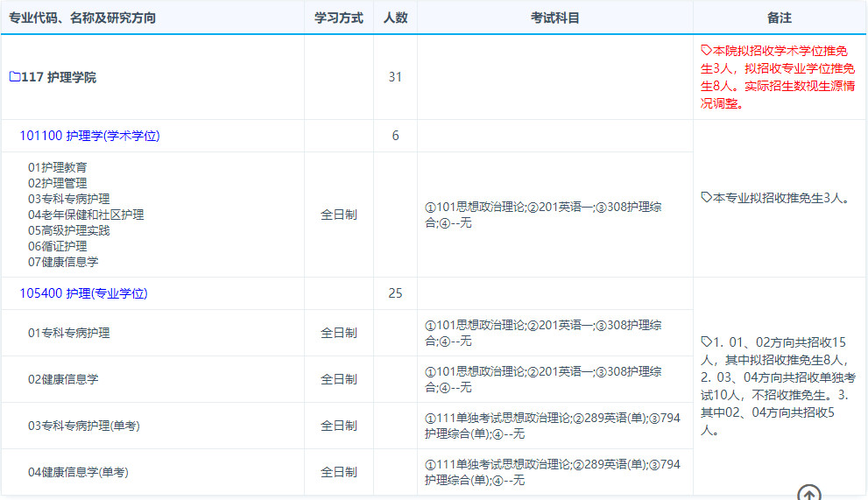This screenshot has width=868, height=500.
Task: Click the 备注 column header
Action: 779,18
